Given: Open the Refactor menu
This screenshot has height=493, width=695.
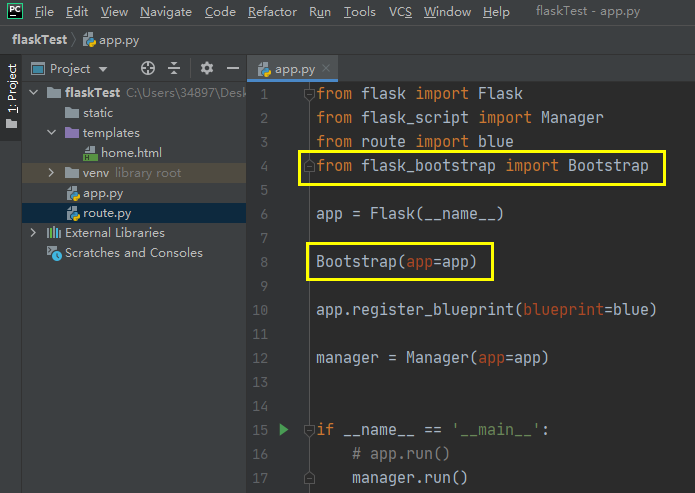Looking at the screenshot, I should point(272,12).
